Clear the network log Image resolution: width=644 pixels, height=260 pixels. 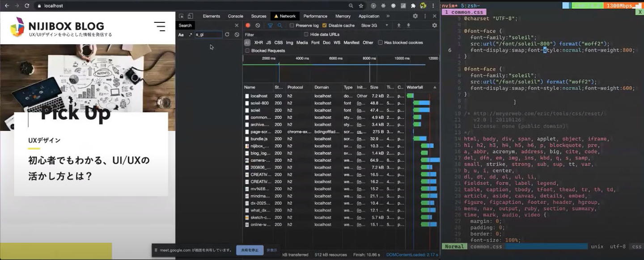[258, 25]
